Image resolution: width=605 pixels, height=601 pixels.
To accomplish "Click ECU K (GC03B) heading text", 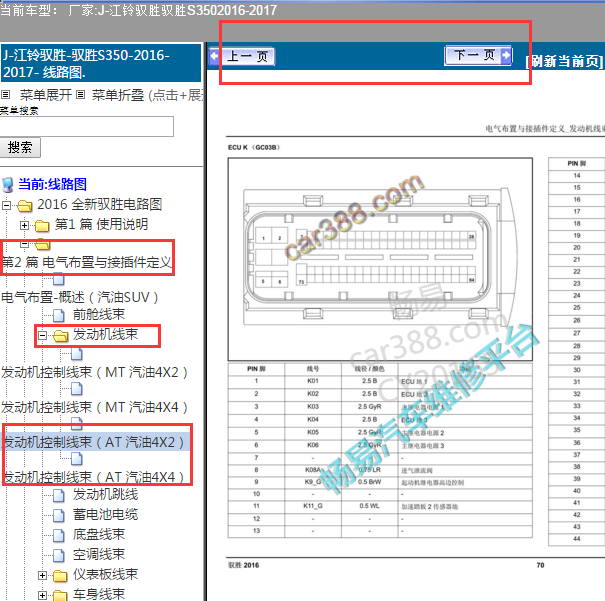I will tap(254, 147).
